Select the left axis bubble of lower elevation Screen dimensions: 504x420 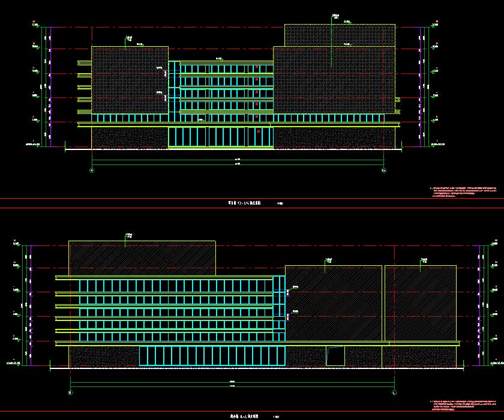[70, 392]
